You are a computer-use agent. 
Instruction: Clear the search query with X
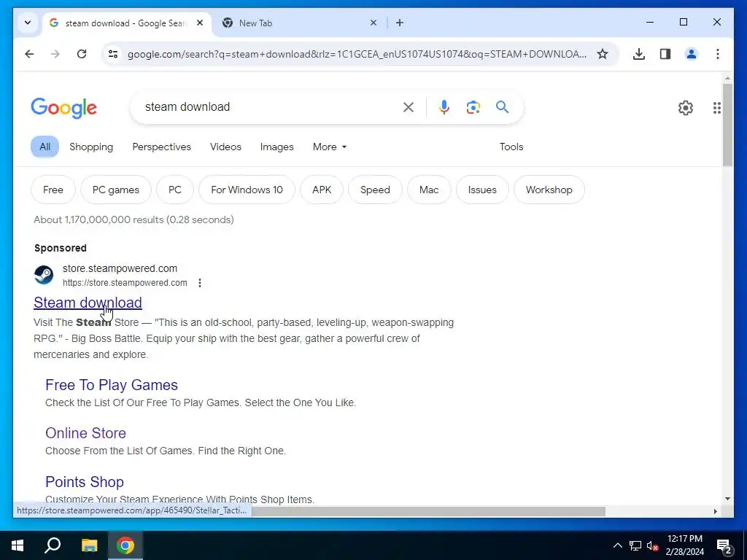coord(409,107)
